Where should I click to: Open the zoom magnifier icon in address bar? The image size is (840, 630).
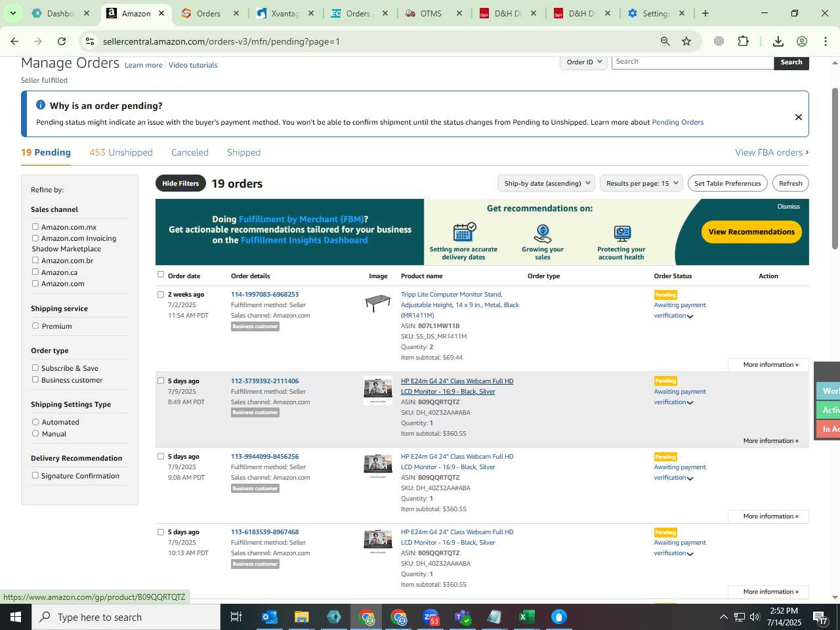click(x=665, y=41)
